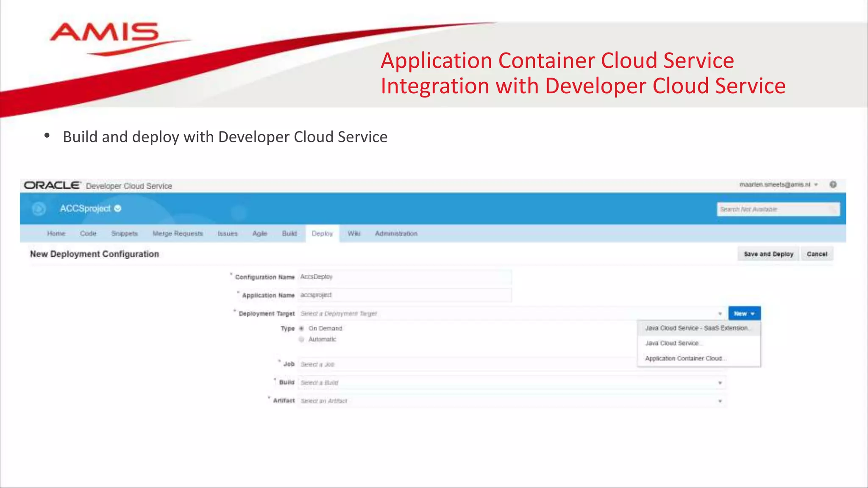Open the Issues tab
The height and width of the screenshot is (488, 868).
228,233
